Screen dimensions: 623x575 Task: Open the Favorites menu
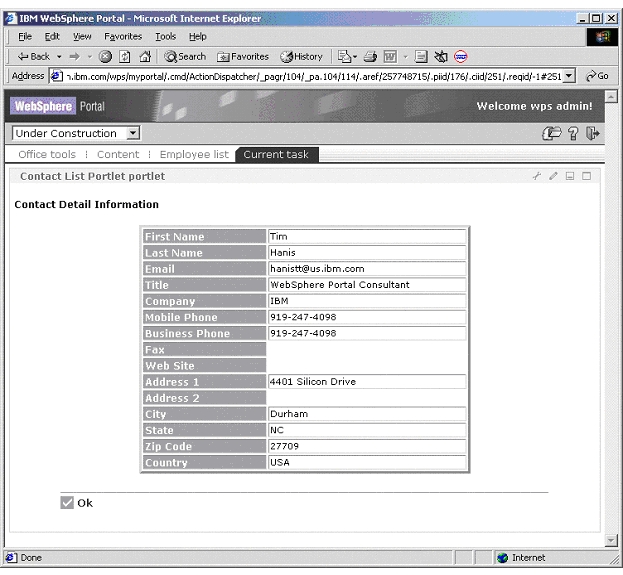[x=123, y=37]
